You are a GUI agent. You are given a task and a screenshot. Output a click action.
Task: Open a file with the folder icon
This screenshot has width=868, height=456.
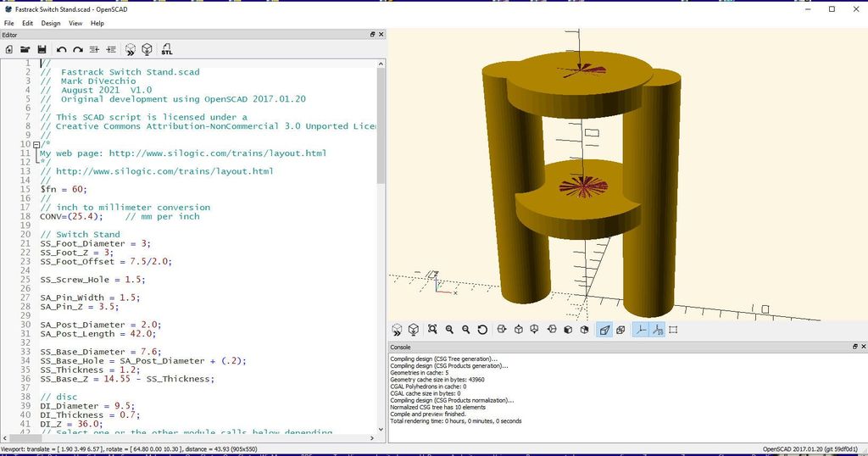[x=24, y=50]
